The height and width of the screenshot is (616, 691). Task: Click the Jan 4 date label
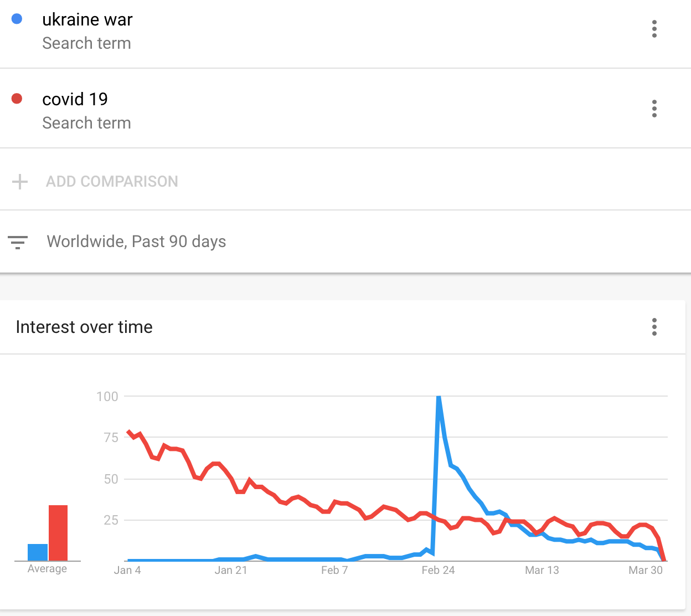click(x=127, y=570)
